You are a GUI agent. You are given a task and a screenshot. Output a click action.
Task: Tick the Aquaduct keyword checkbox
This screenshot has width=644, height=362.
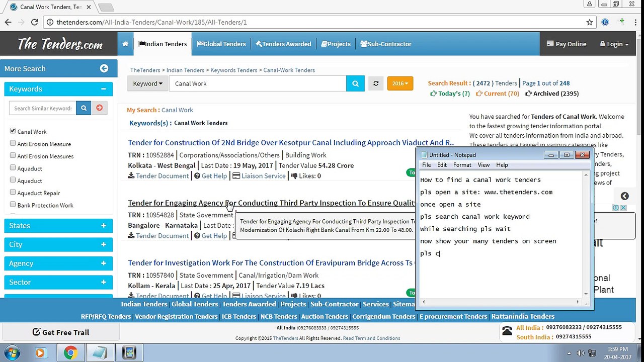[13, 168]
